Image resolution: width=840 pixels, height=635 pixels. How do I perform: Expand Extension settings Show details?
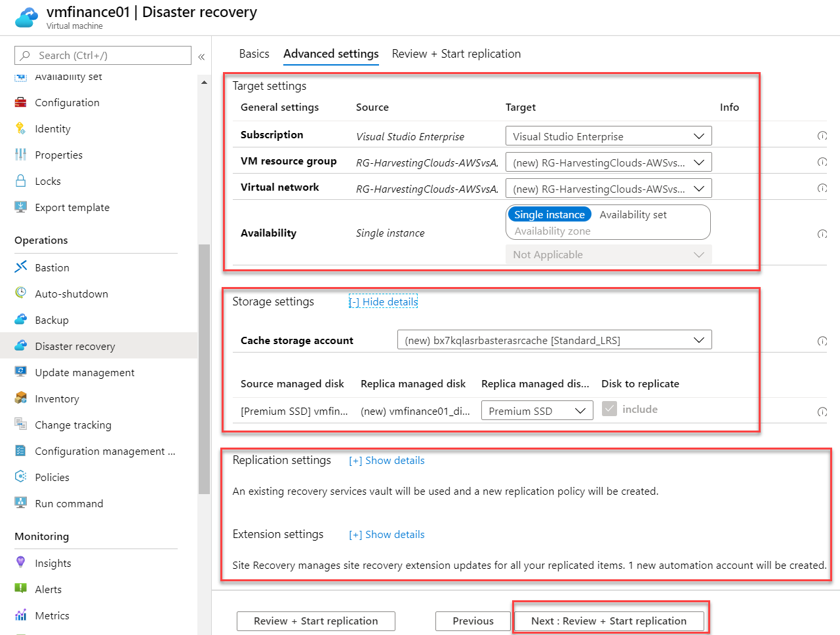click(387, 535)
